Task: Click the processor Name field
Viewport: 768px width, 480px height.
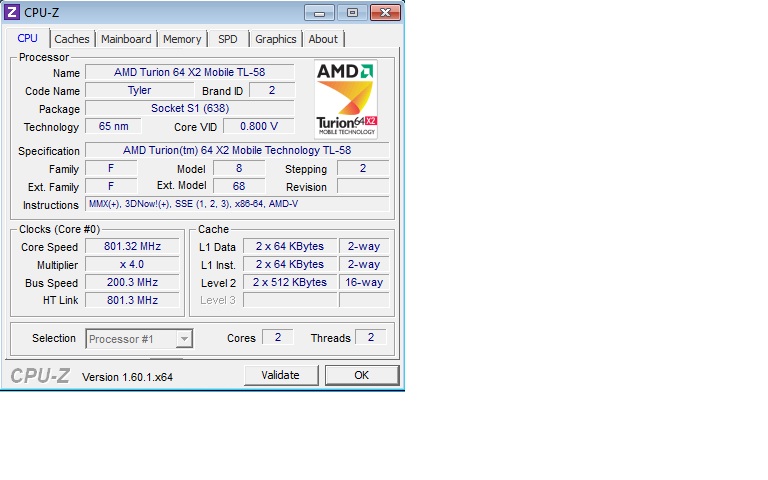Action: [189, 72]
